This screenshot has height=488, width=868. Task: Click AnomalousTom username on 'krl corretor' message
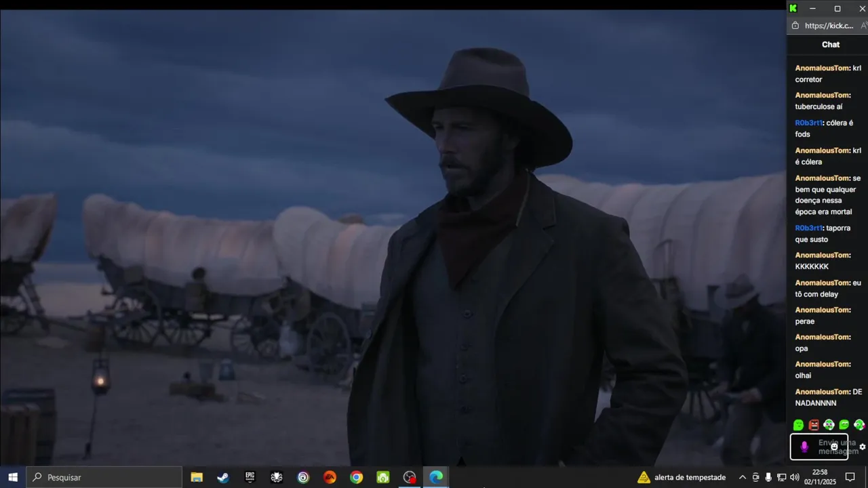(823, 68)
